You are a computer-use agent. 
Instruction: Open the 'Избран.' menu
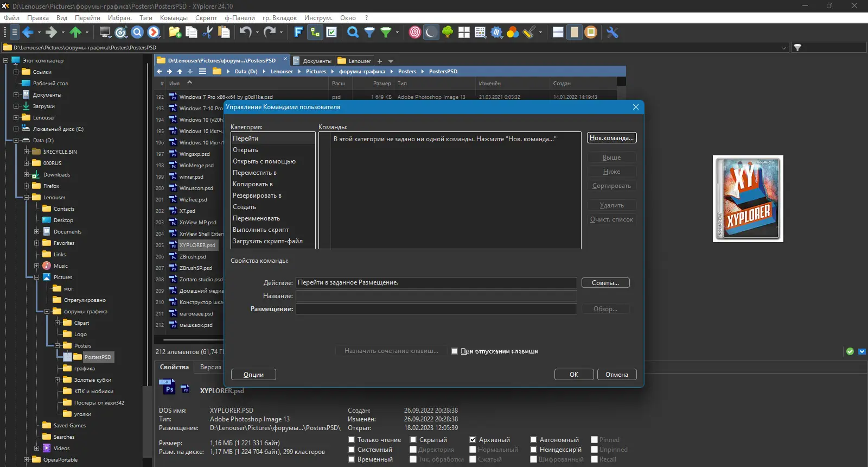click(119, 18)
